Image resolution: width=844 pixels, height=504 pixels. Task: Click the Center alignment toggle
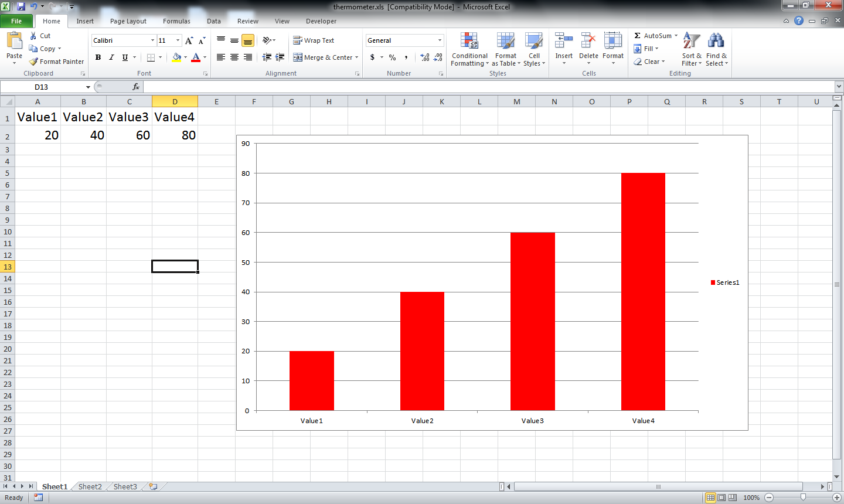(x=234, y=57)
